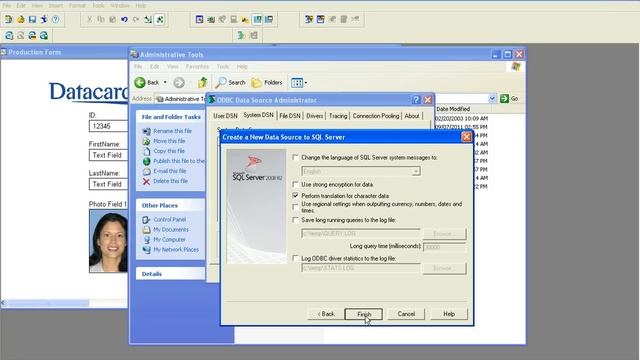Viewport: 640px width, 360px height.
Task: Click the blue question mark Help toolbar icon
Action: coord(56,19)
